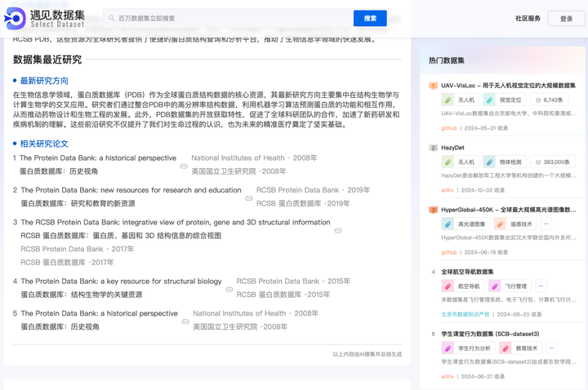Click the blue 搜索 search button
This screenshot has width=588, height=390.
pos(370,18)
